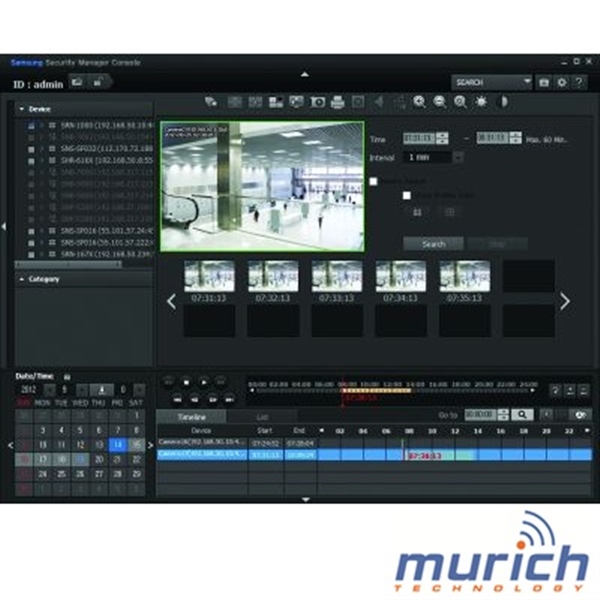This screenshot has width=600, height=600.
Task: Click the today download-arrow button above calendar
Action: pos(101,390)
